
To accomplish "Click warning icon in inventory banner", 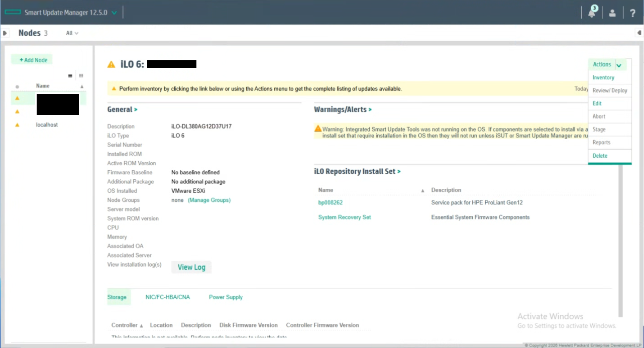I will (x=114, y=89).
